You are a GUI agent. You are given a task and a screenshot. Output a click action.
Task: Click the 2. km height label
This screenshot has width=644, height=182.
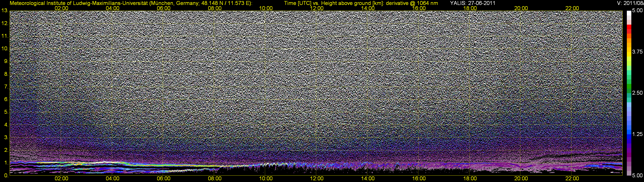click(x=6, y=150)
